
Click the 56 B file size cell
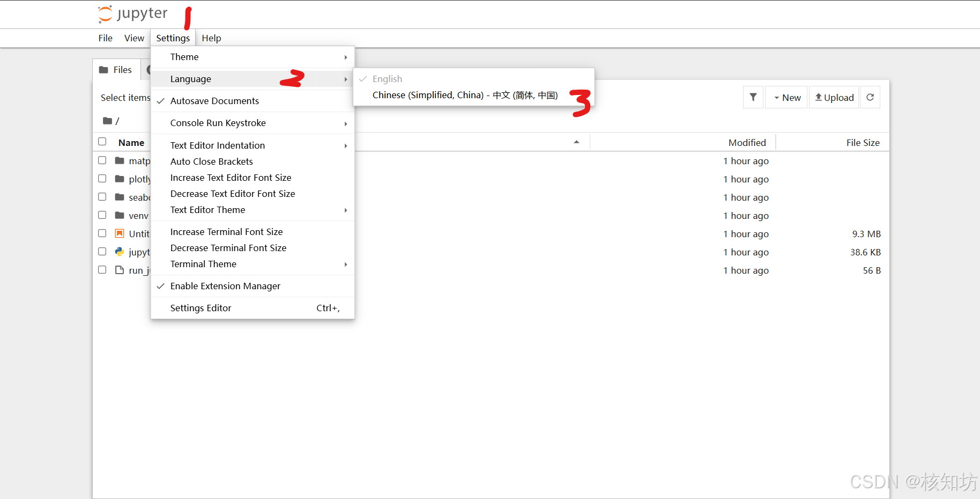872,270
